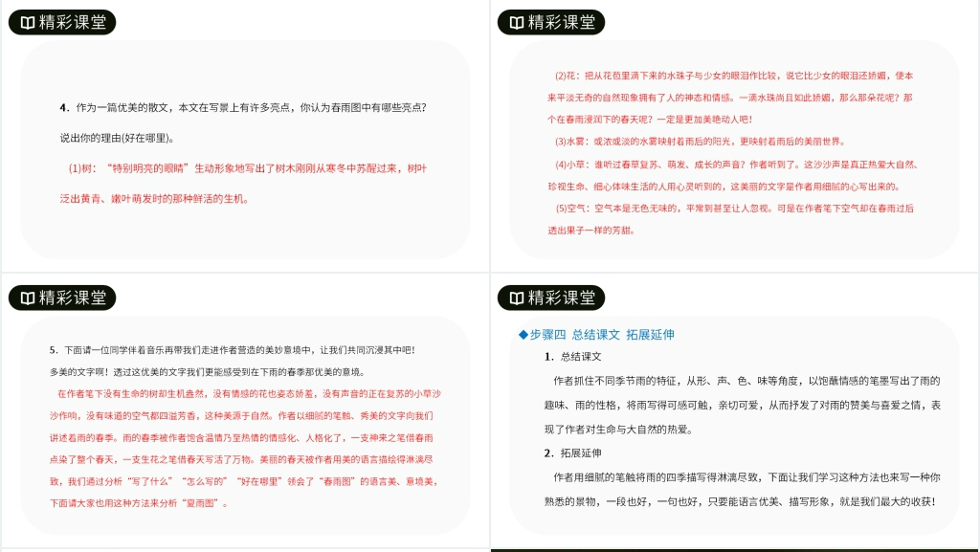This screenshot has height=552, width=980.
Task: Select the 精彩课堂 title on the bottom-left slide
Action: click(72, 298)
